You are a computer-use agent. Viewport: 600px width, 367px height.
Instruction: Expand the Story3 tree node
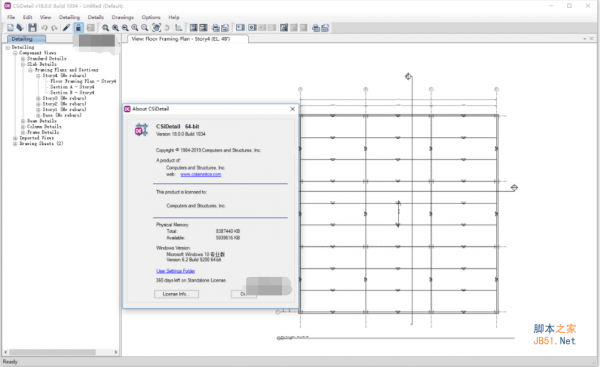click(x=38, y=98)
